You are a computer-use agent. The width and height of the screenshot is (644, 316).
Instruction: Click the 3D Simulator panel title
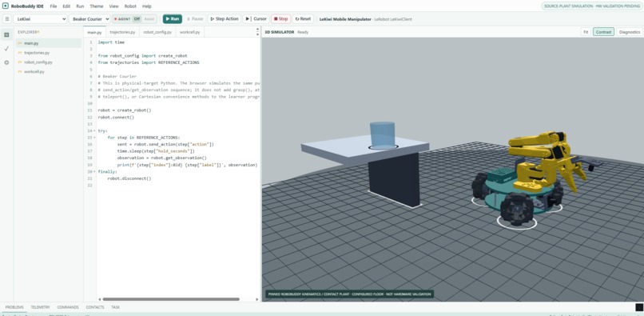click(280, 32)
